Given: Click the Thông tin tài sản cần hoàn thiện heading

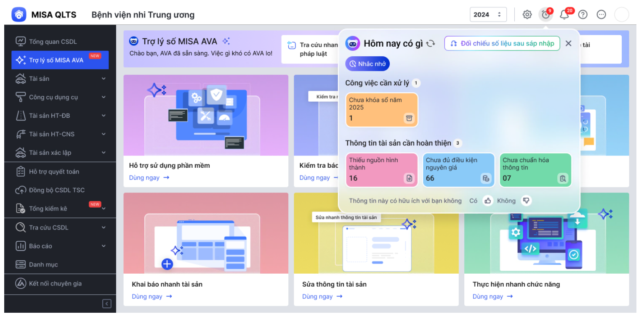Looking at the screenshot, I should click(398, 143).
